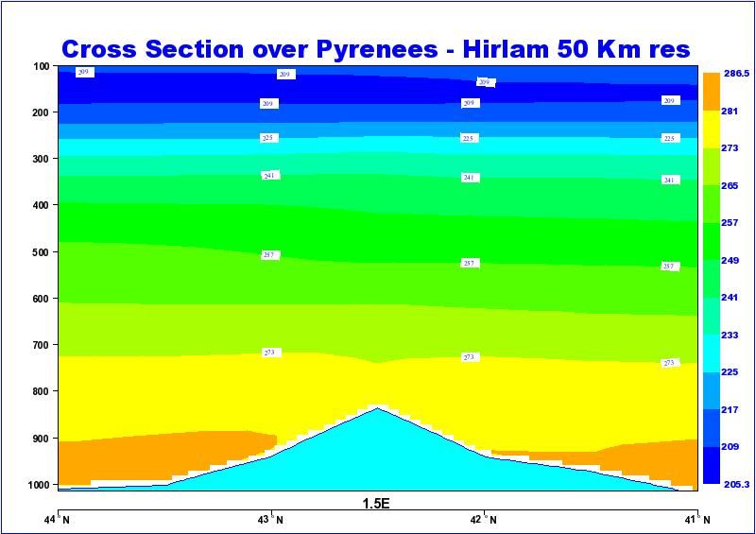Select the bright green legend band between 249 and 257
This screenshot has width=756, height=534.
pyautogui.click(x=712, y=241)
